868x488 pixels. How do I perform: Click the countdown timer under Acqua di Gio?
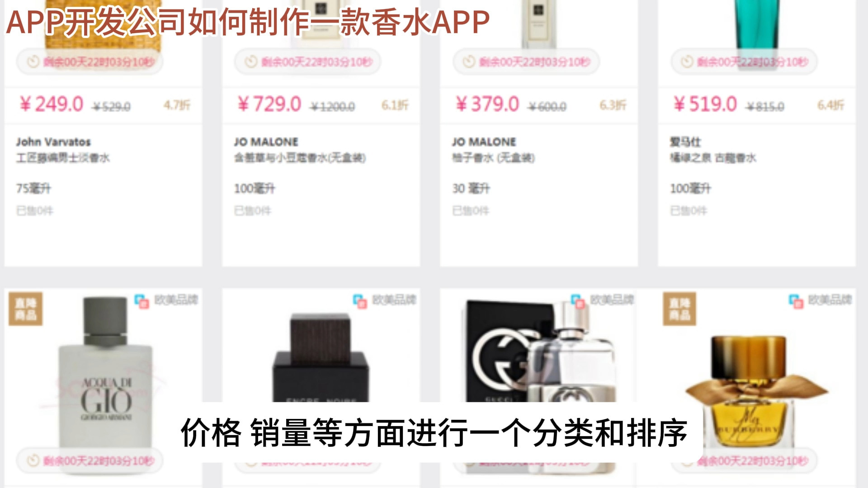[x=90, y=460]
